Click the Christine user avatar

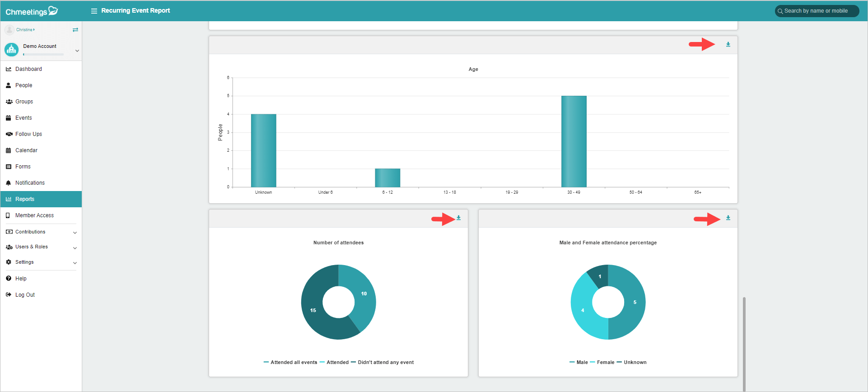(x=9, y=30)
